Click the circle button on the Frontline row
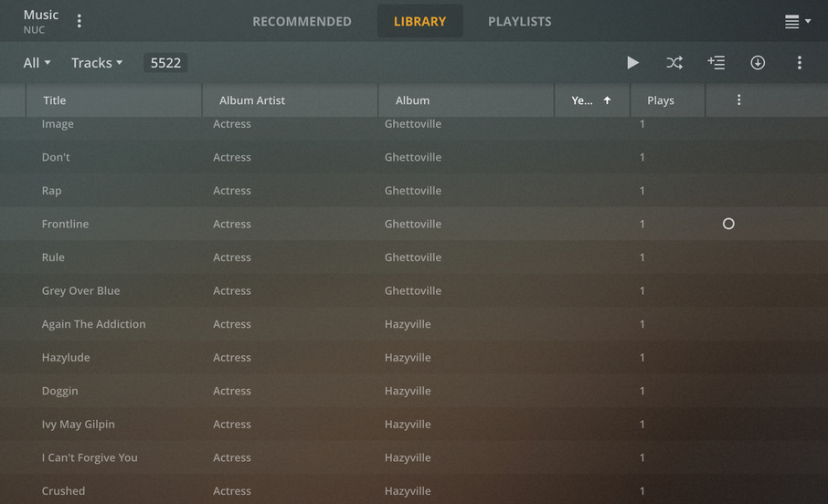Image resolution: width=828 pixels, height=504 pixels. [x=728, y=224]
